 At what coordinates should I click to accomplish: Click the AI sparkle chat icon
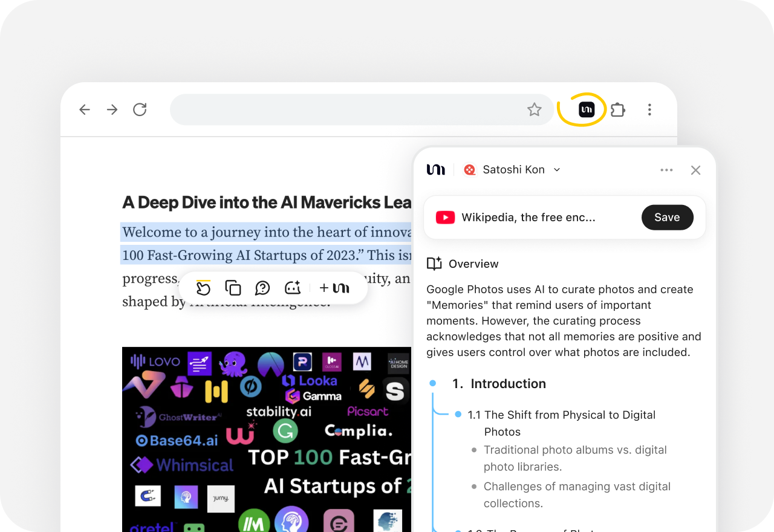point(293,288)
